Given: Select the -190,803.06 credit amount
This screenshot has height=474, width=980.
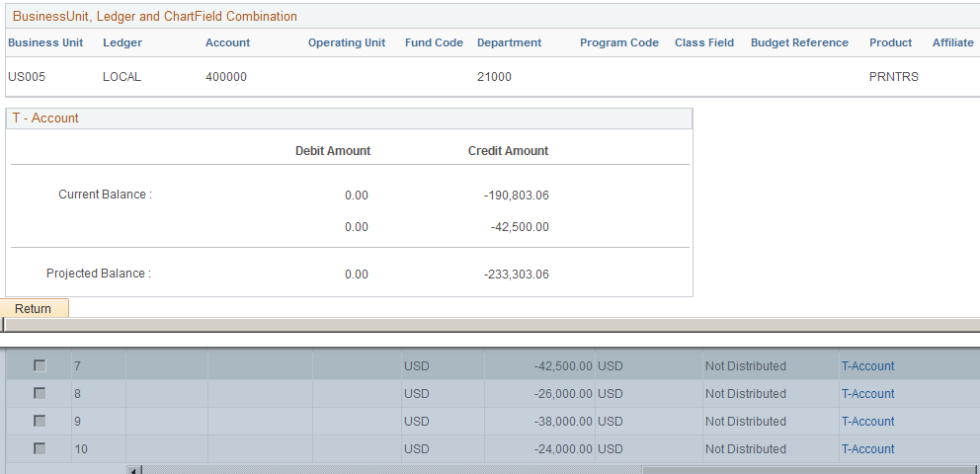Looking at the screenshot, I should coord(517,196).
